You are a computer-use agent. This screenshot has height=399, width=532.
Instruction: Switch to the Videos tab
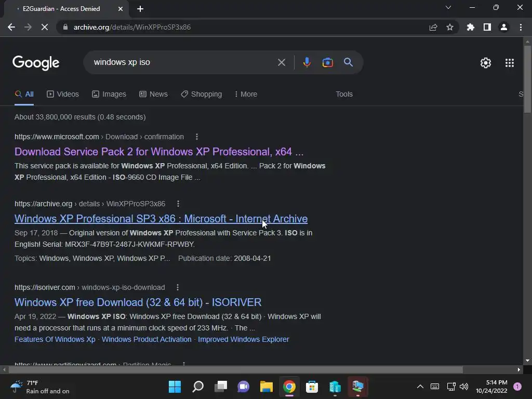tap(63, 95)
